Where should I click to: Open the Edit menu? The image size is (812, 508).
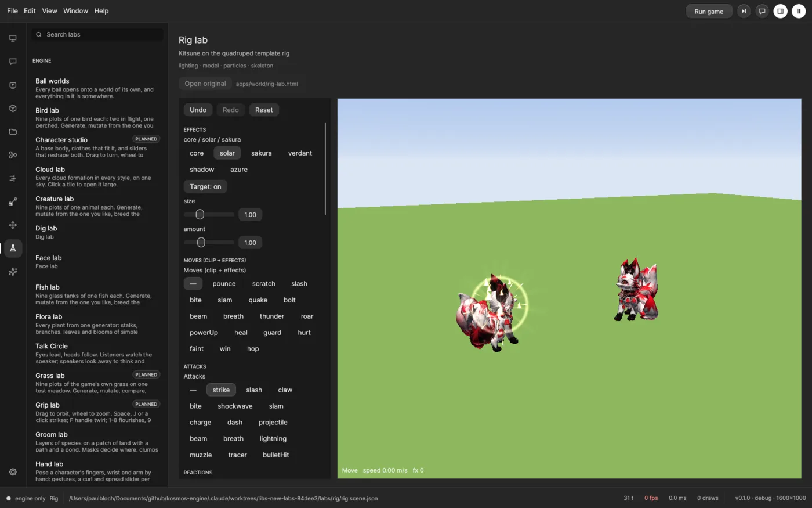(30, 11)
